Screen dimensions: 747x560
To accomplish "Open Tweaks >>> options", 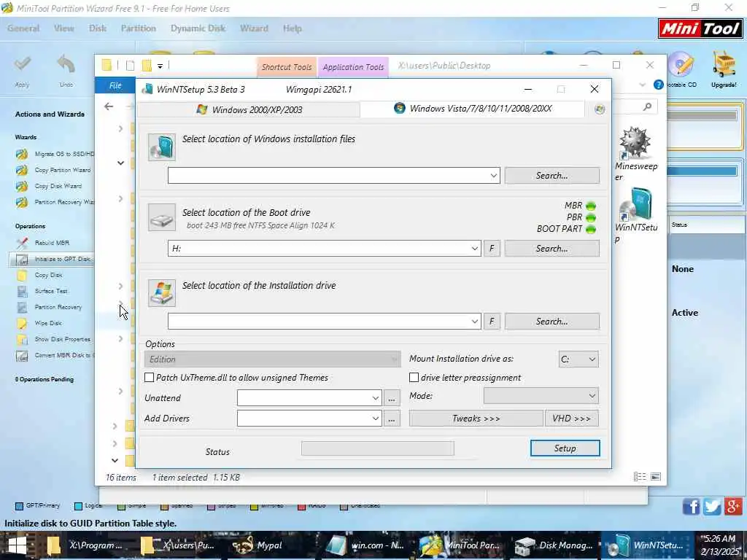I will point(476,419).
